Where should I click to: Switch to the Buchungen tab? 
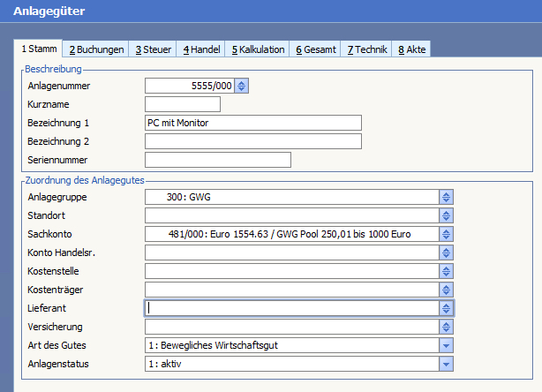click(x=96, y=49)
